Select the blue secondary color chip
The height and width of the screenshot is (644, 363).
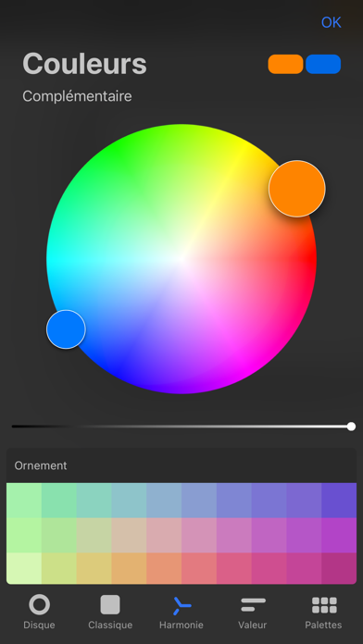[x=323, y=64]
